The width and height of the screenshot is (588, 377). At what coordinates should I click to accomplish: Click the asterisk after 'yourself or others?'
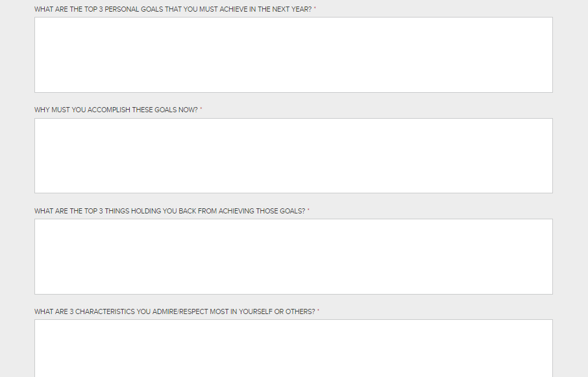(319, 311)
